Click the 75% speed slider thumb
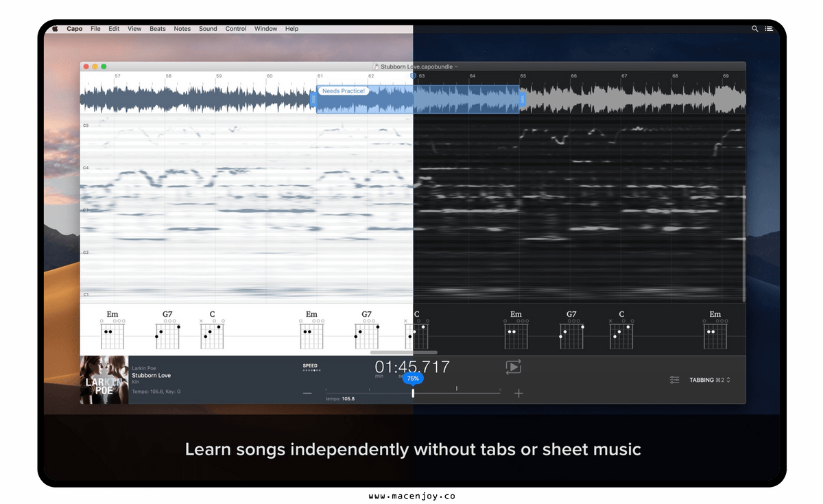Viewport: 823px width, 504px height. 413,393
